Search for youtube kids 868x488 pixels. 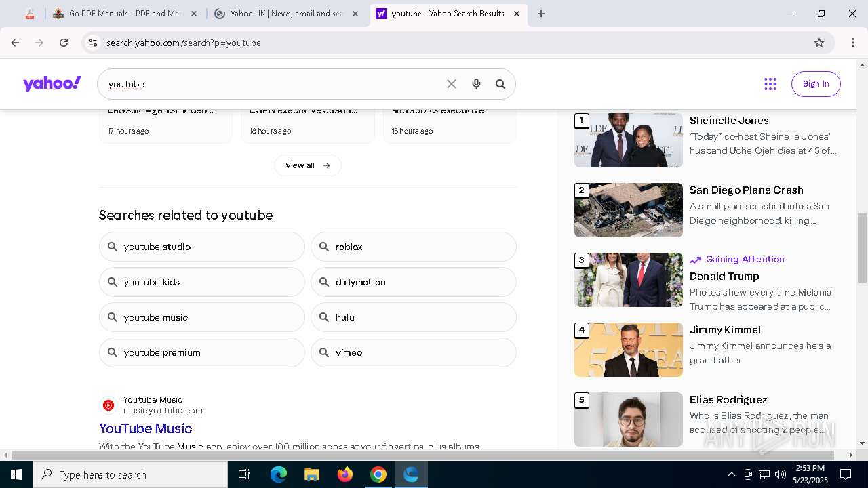(x=202, y=282)
